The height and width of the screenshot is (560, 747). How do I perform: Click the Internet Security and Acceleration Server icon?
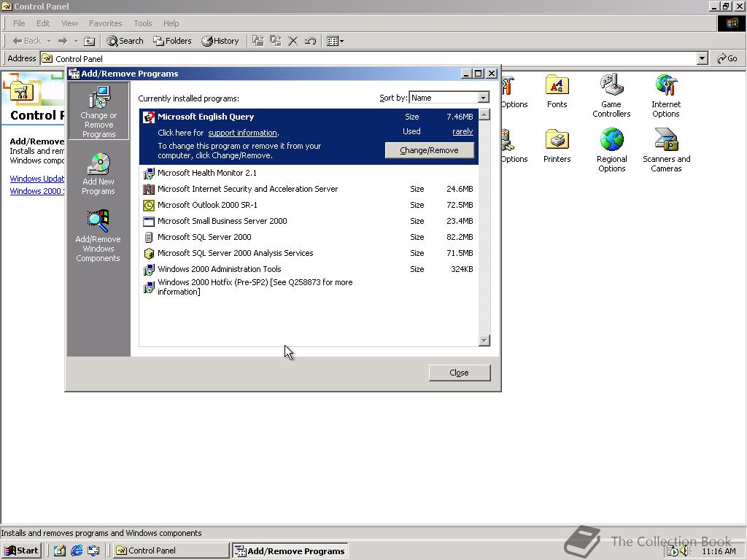[149, 189]
